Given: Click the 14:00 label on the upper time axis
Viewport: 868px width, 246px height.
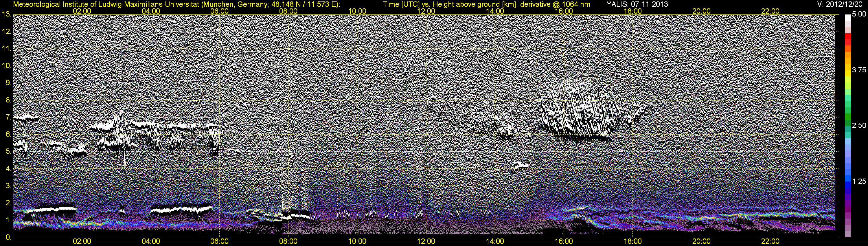Looking at the screenshot, I should click(x=495, y=11).
